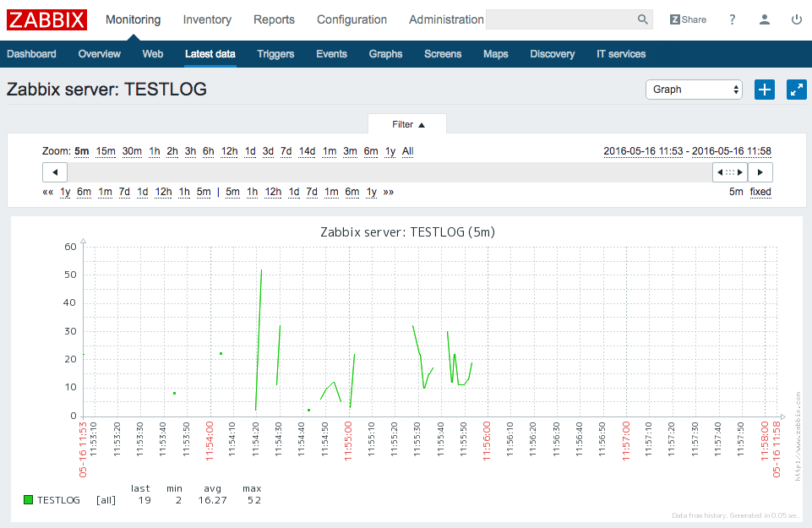
Task: Jump to the latest period with »» link
Action: pos(389,192)
